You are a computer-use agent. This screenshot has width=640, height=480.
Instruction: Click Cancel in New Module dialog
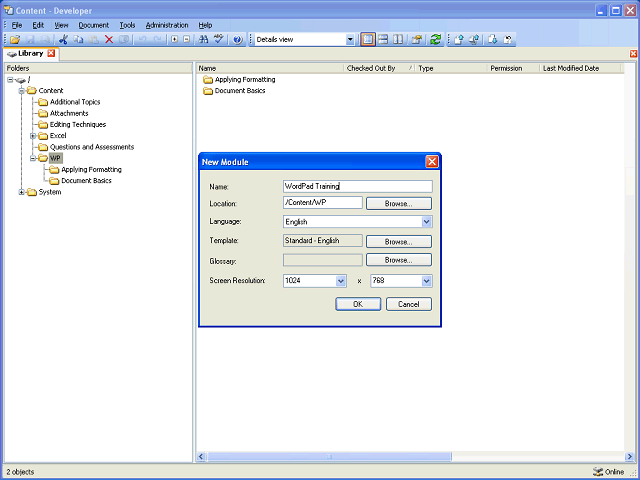pyautogui.click(x=409, y=304)
